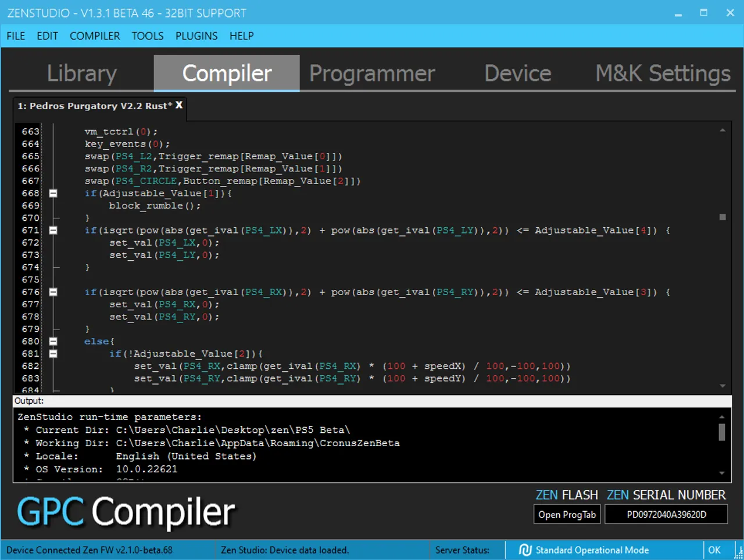Click the Output panel scroll-up arrow
The width and height of the screenshot is (744, 560).
tap(722, 417)
